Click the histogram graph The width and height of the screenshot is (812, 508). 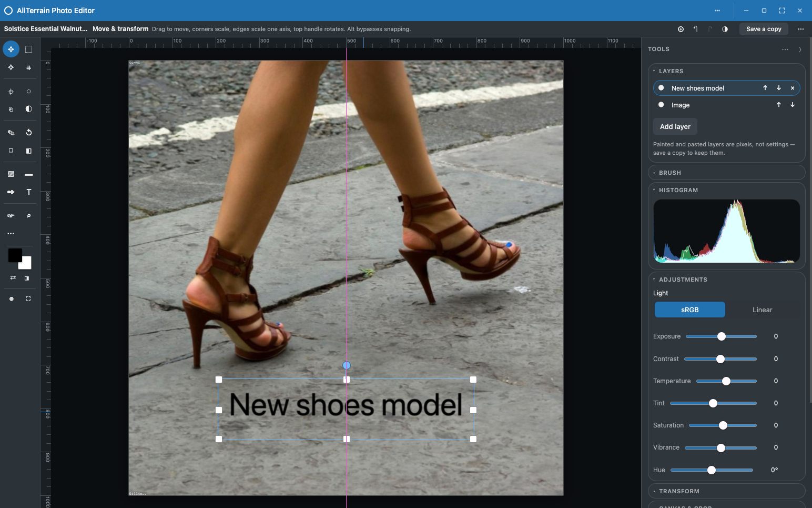click(x=726, y=231)
